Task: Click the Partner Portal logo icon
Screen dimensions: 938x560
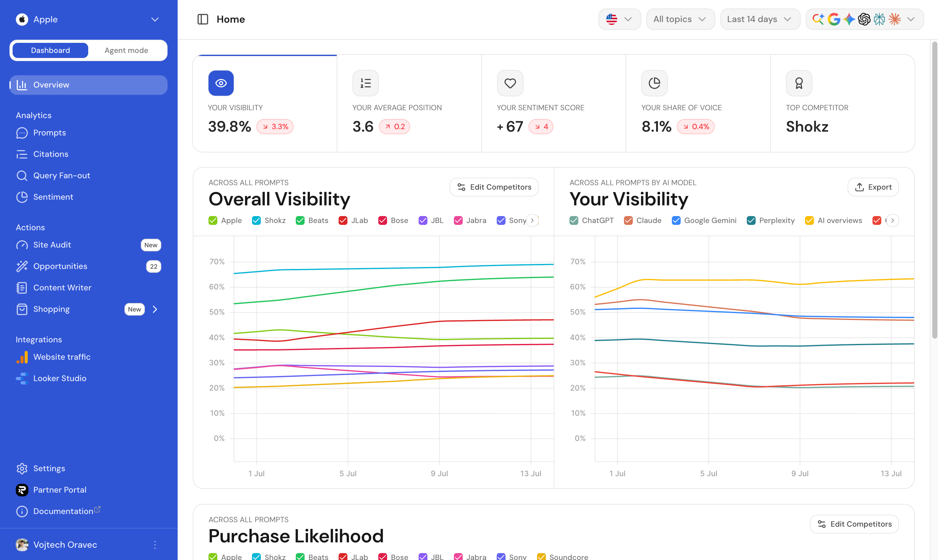Action: (22, 490)
